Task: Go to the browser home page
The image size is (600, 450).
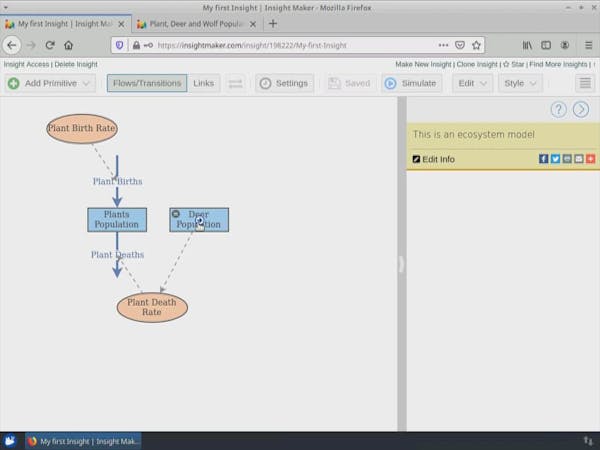Action: pos(68,45)
